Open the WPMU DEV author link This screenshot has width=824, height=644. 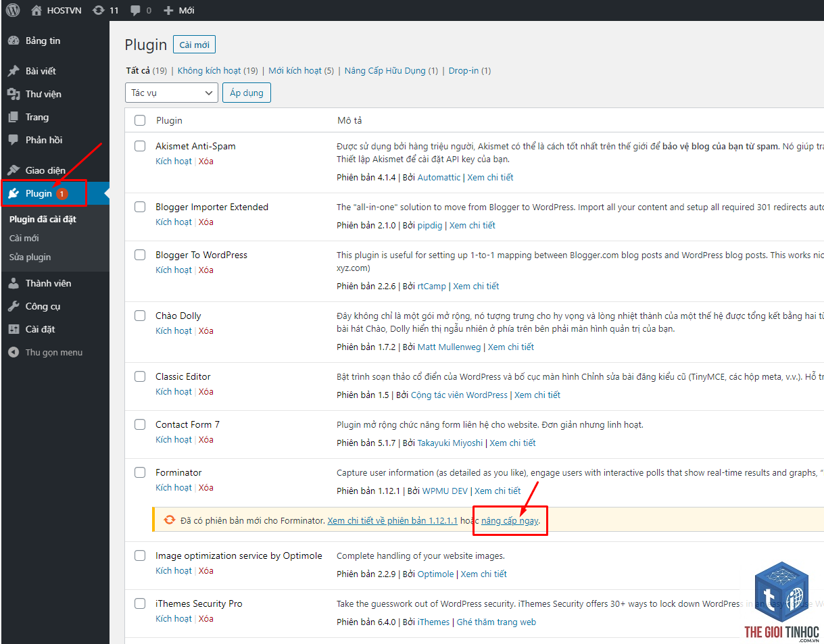pyautogui.click(x=445, y=491)
